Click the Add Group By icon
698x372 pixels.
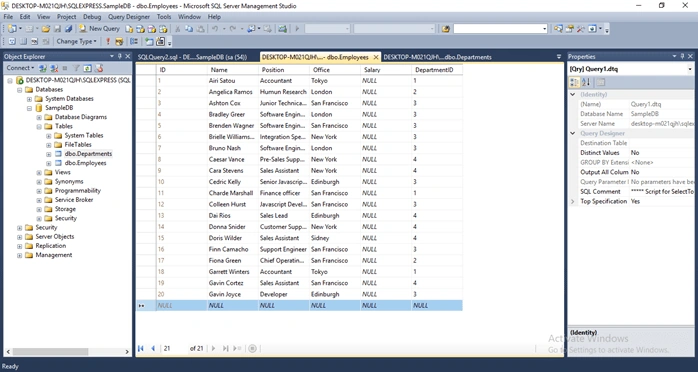click(134, 41)
